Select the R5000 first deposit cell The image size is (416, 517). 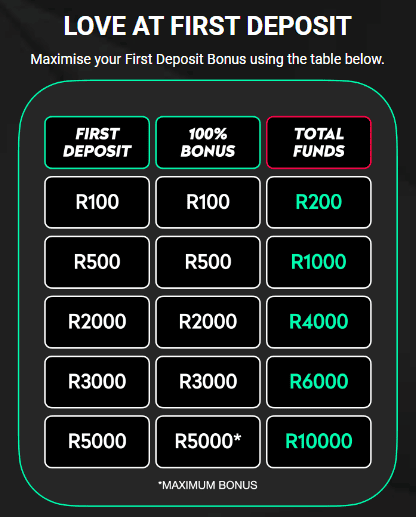point(97,442)
